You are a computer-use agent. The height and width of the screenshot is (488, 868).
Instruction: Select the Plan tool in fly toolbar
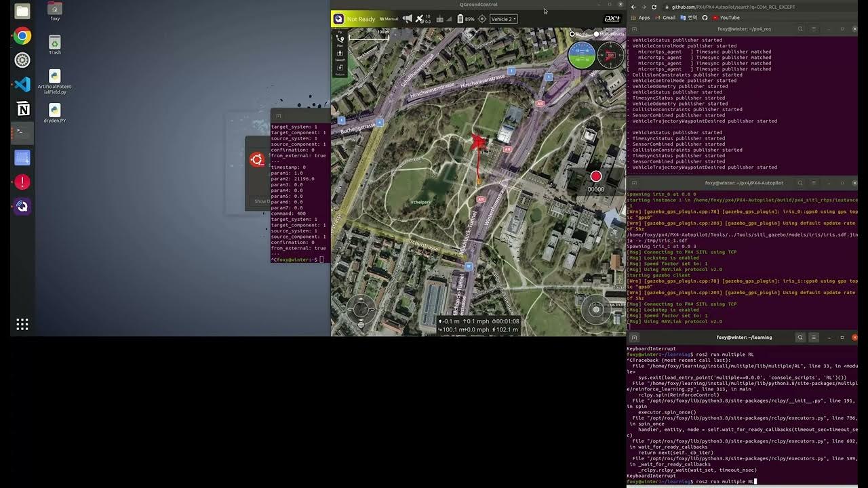340,40
